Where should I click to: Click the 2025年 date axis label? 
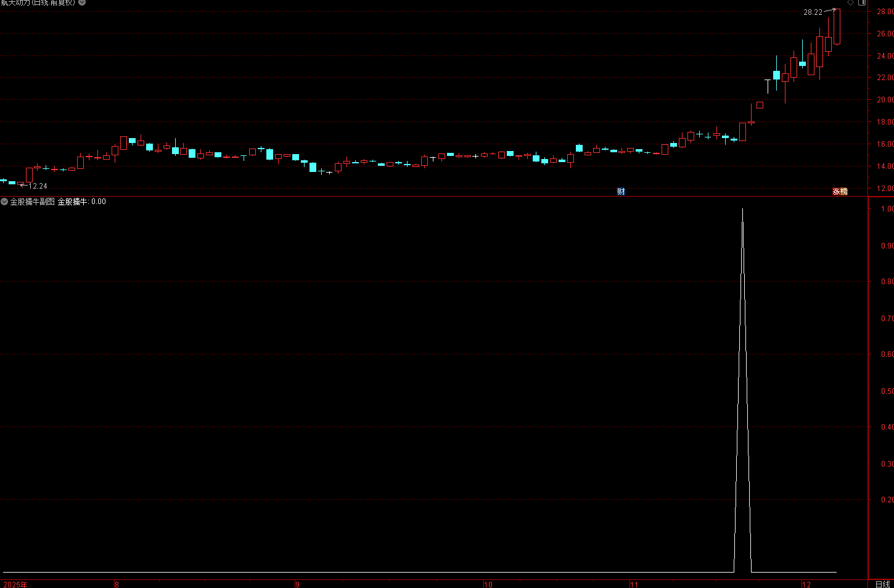pos(15,584)
